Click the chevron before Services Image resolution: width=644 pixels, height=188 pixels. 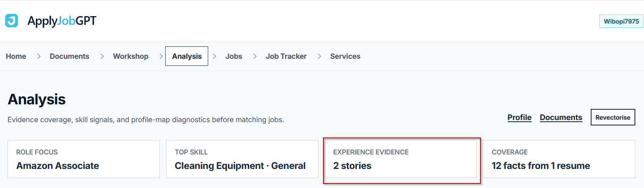(x=319, y=56)
